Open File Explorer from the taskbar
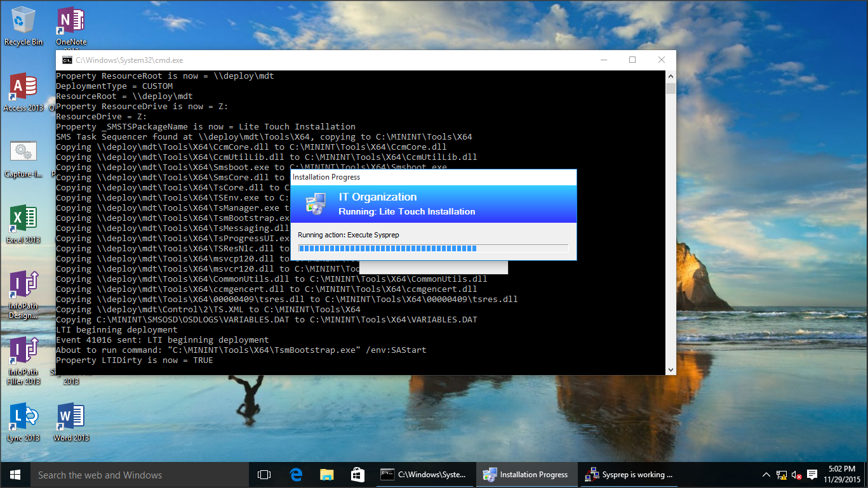 tap(326, 475)
